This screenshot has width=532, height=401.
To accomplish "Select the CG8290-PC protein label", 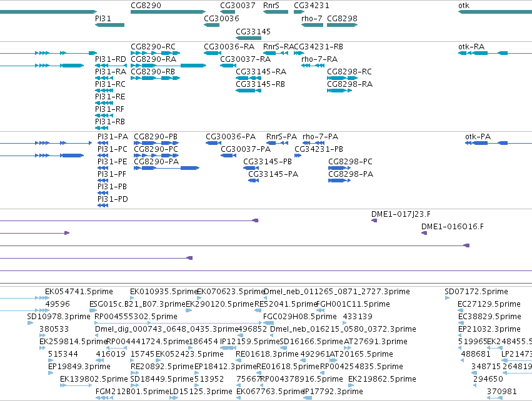I will (156, 149).
